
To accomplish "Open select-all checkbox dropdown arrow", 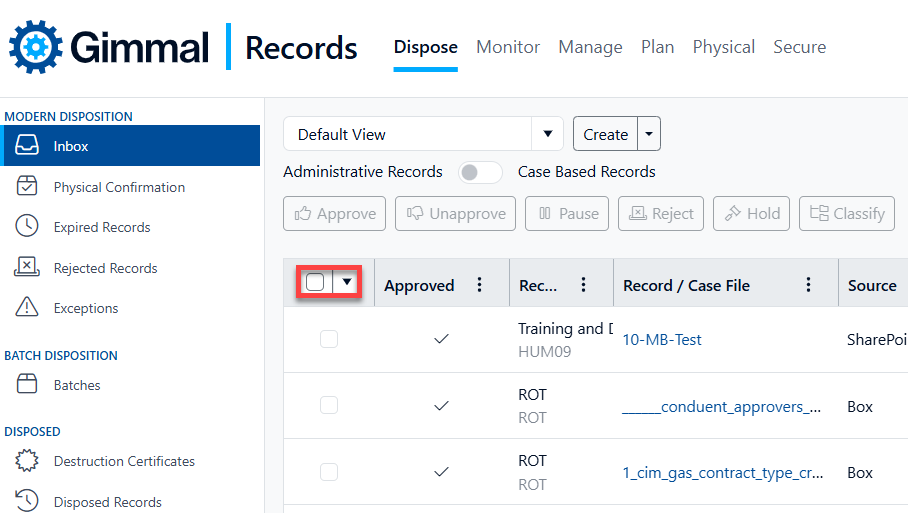I will pos(346,282).
